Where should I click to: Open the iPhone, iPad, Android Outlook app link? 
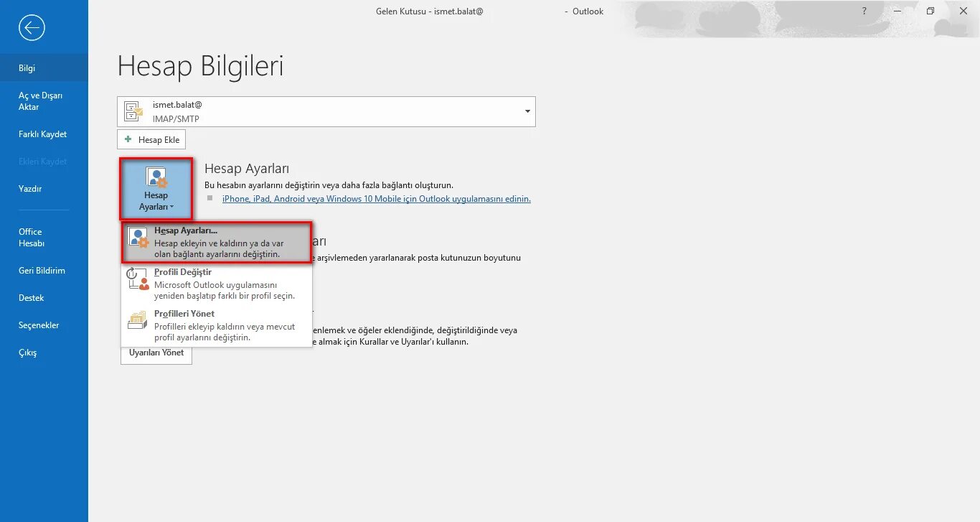(377, 199)
